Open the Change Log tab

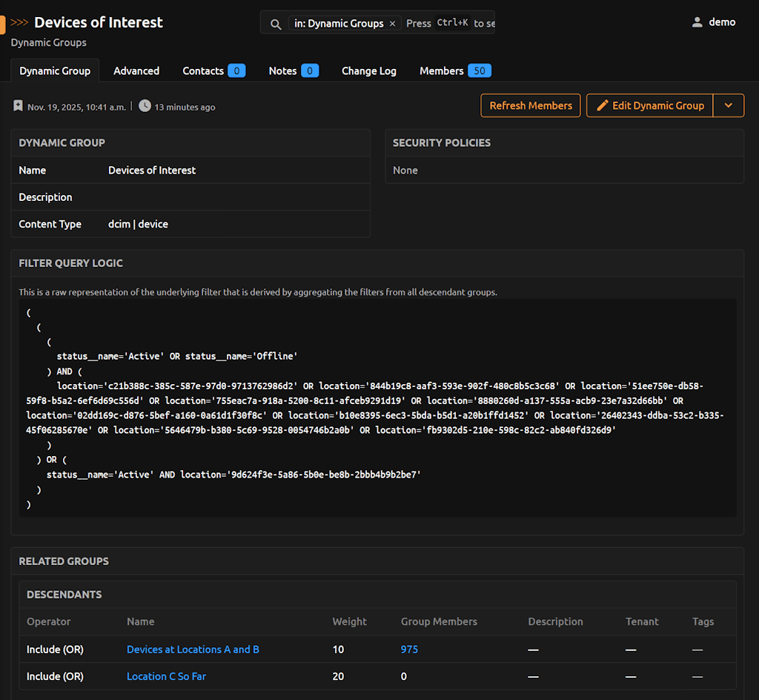click(369, 71)
